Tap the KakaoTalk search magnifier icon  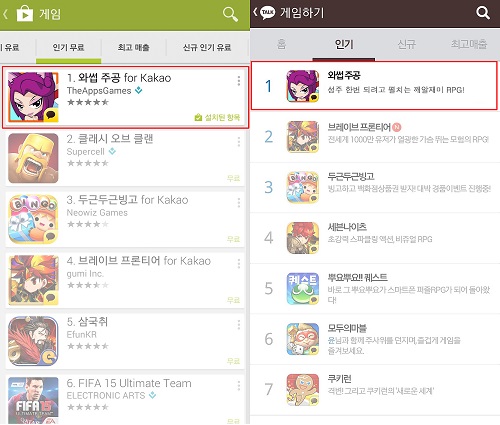[x=483, y=13]
